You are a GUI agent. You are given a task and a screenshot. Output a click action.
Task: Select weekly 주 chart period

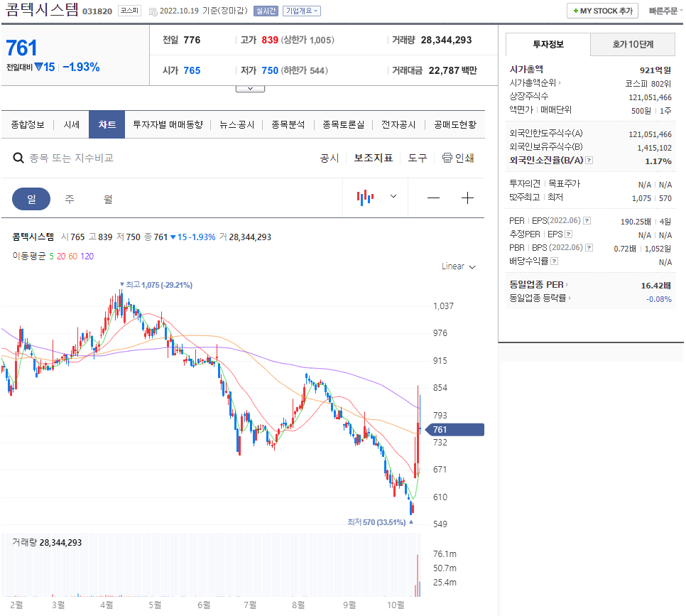pos(70,199)
